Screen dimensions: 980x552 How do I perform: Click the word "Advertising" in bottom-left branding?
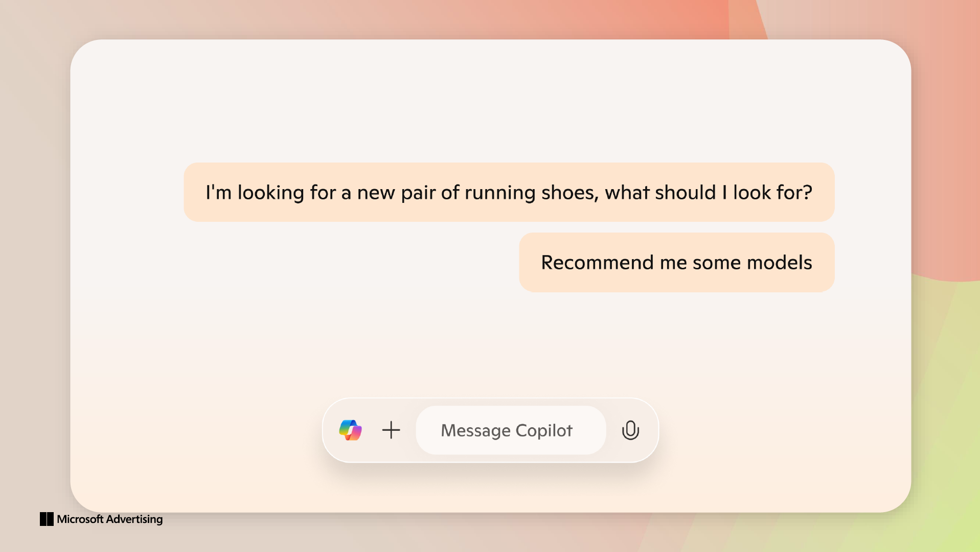135,519
